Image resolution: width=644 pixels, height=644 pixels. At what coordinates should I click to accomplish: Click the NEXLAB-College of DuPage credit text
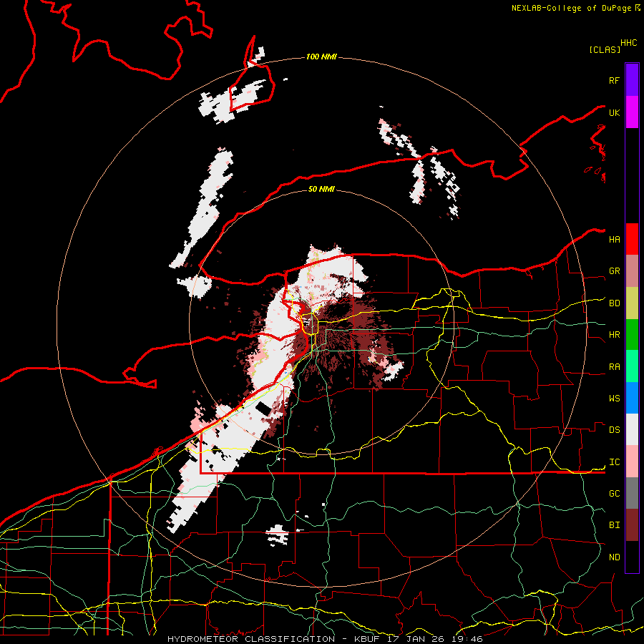tap(571, 8)
